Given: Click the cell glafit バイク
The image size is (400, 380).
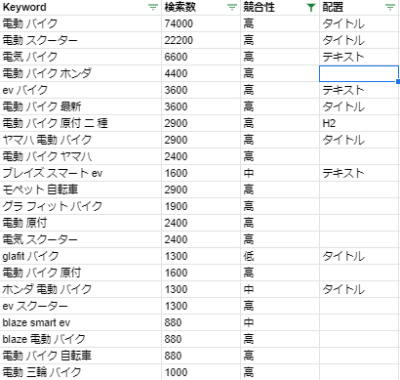Looking at the screenshot, I should tap(81, 256).
